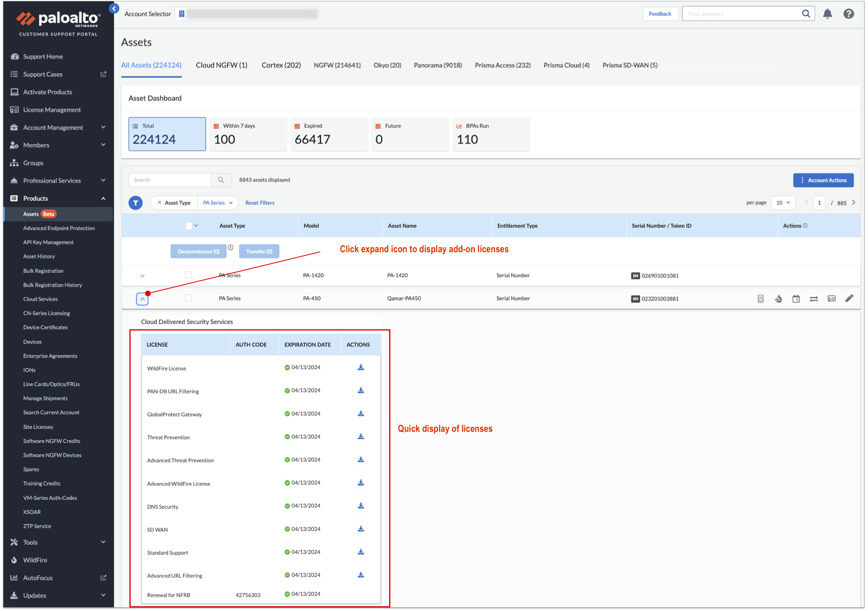868x611 pixels.
Task: Click the blue filter funnel icon
Action: (135, 203)
